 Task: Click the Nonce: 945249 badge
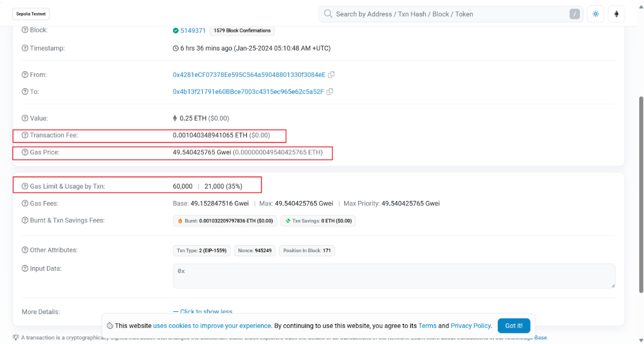[x=255, y=250]
